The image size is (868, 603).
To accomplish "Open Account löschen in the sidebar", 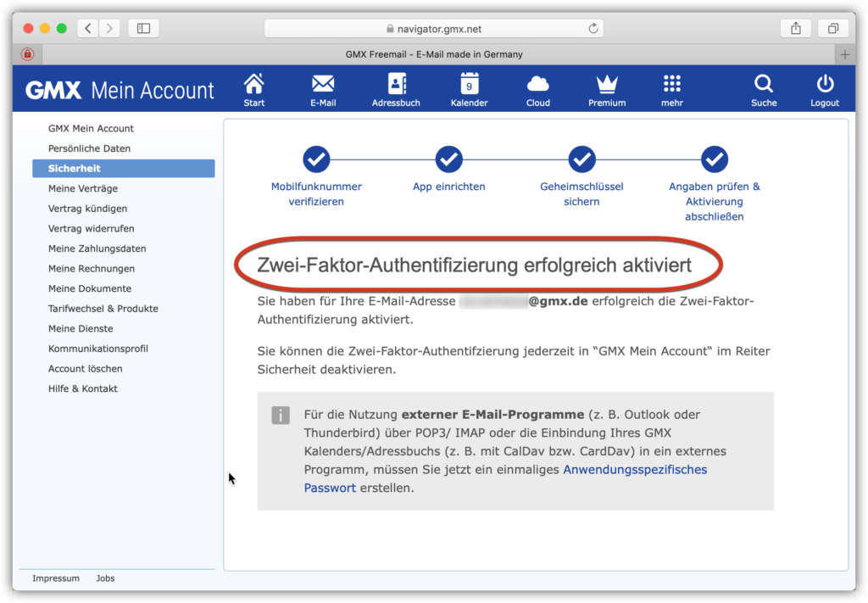I will pyautogui.click(x=86, y=369).
